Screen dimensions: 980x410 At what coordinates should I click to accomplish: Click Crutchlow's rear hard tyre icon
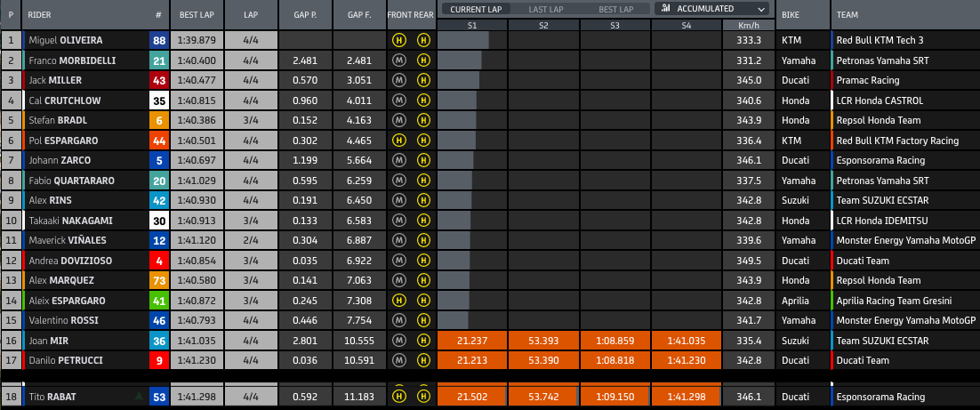(424, 100)
